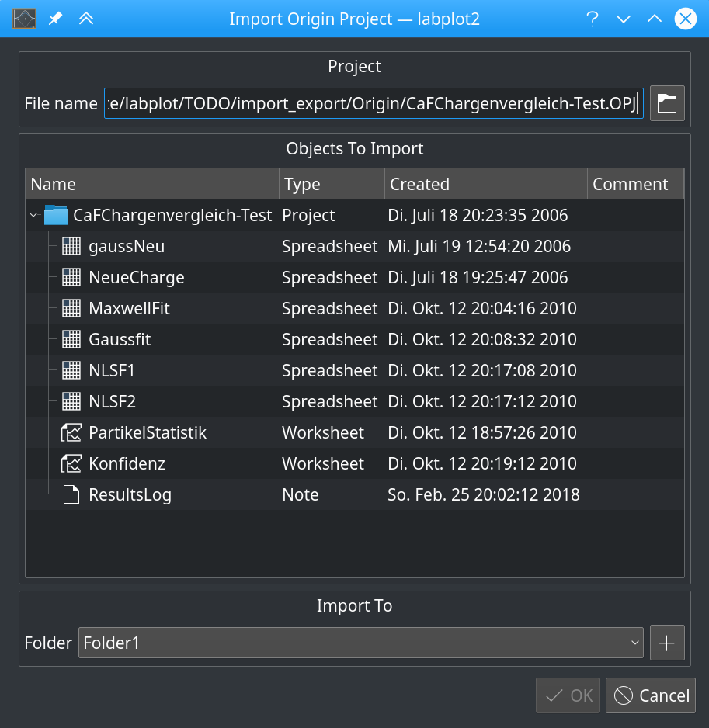Click the note icon beside ResultsLog

(71, 494)
